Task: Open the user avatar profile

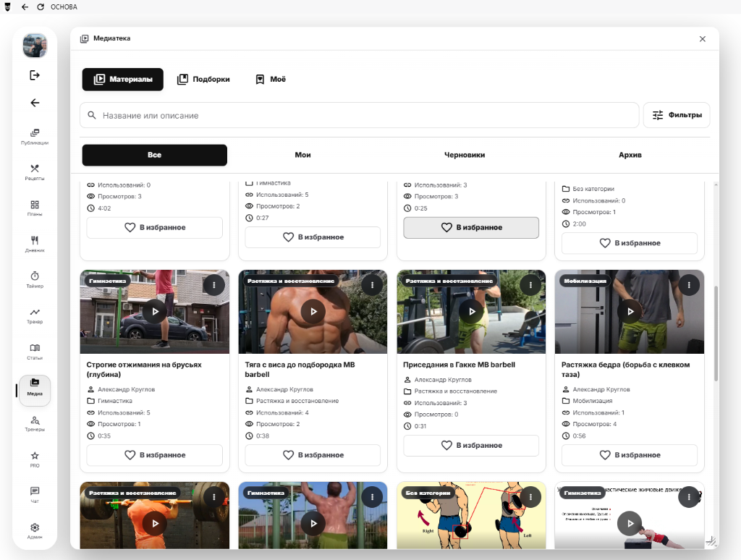Action: coord(35,46)
